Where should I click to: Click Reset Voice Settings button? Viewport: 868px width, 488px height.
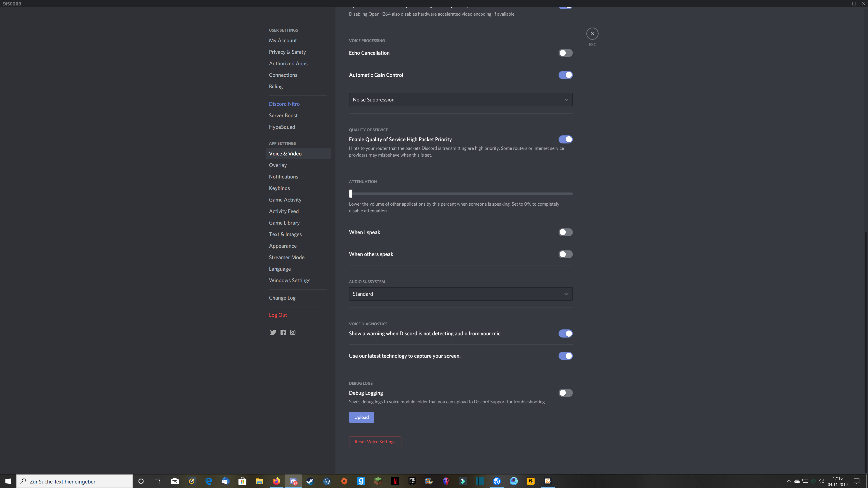pos(375,441)
